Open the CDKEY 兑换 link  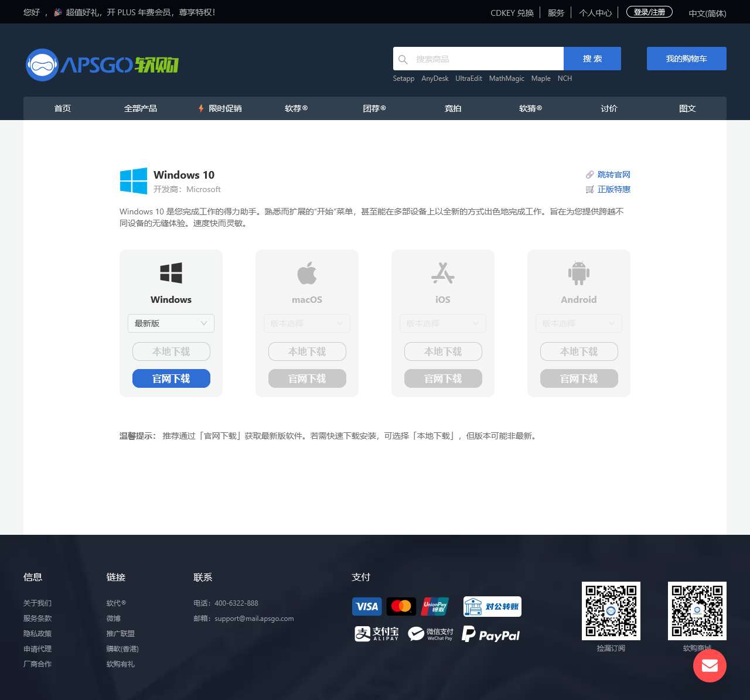point(512,13)
